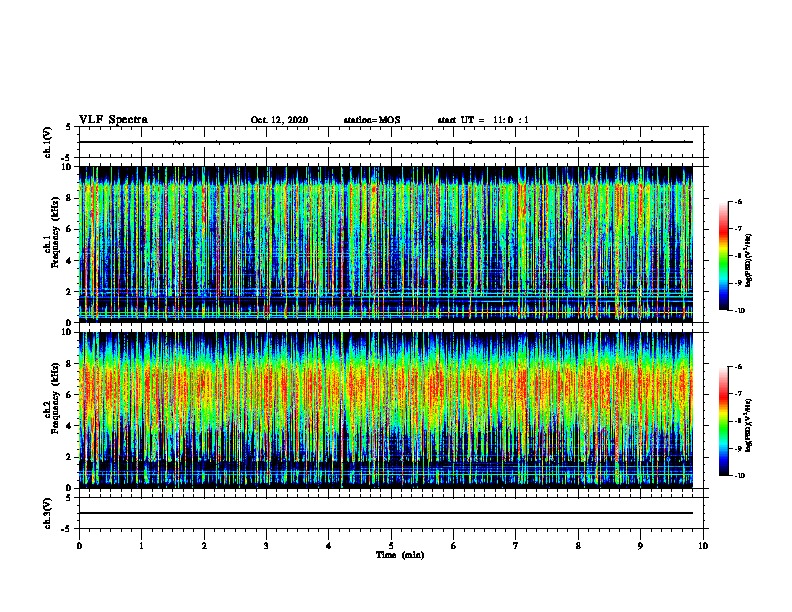Click the "2" kHz tick on ch.2 frequency axis
Viewport: 792px width, 612px height.
69,457
